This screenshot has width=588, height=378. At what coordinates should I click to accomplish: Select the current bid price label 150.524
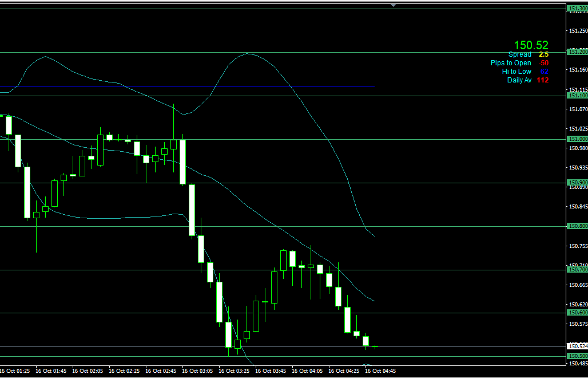click(x=577, y=346)
